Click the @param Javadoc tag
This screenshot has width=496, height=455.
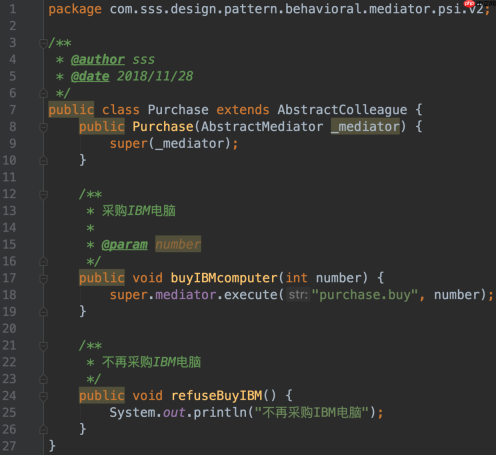point(124,245)
